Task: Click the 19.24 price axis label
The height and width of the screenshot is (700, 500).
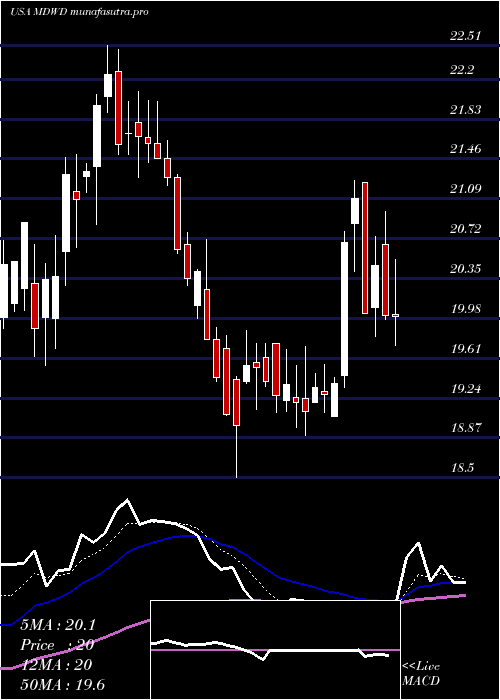Action: [465, 389]
